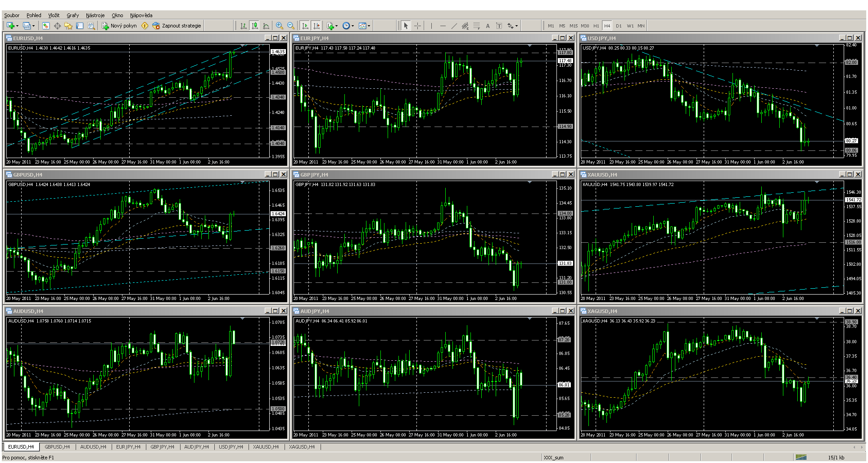The height and width of the screenshot is (463, 868).
Task: Click the USDJPY,H4 window title icon
Action: pyautogui.click(x=583, y=38)
